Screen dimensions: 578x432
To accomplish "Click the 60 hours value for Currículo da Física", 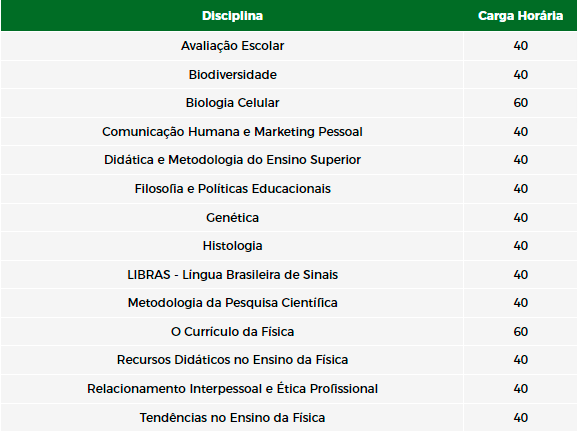I will pyautogui.click(x=520, y=332).
